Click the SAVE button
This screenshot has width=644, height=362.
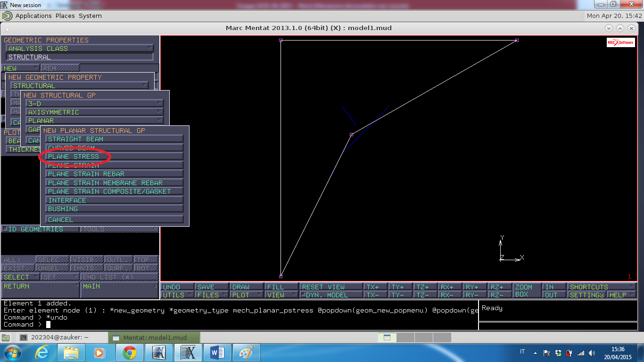click(x=212, y=287)
